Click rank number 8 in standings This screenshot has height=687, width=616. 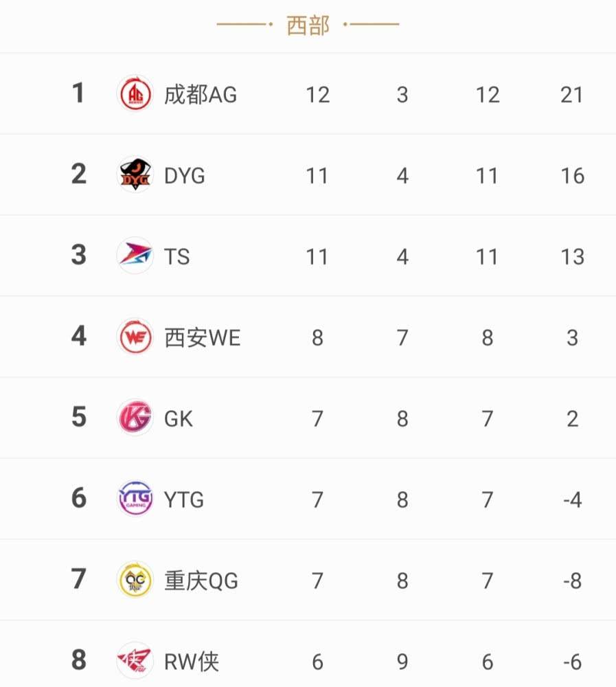click(78, 660)
